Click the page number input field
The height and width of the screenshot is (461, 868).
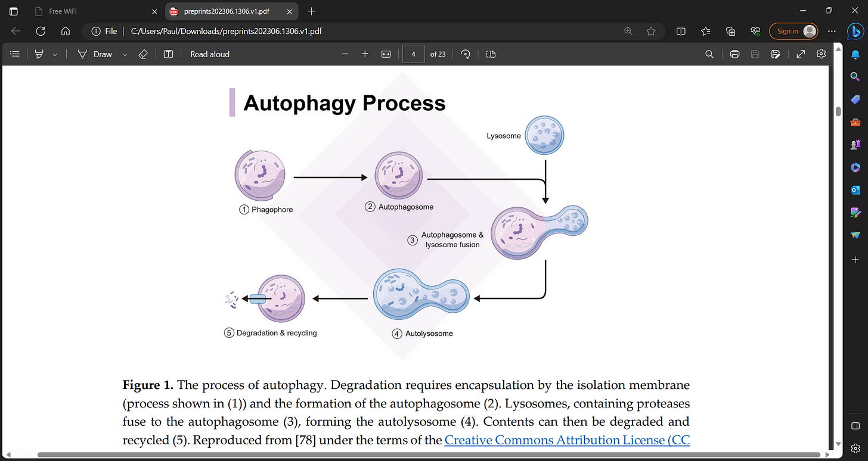pos(414,54)
